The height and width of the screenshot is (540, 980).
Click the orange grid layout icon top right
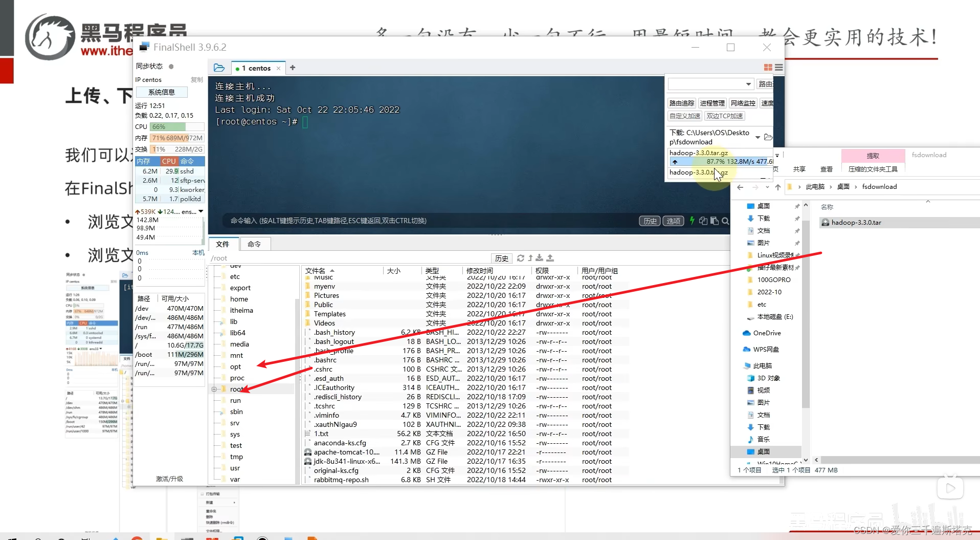(767, 67)
